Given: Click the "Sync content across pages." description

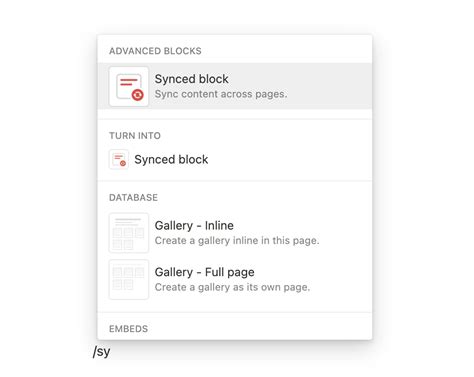Looking at the screenshot, I should tap(221, 94).
